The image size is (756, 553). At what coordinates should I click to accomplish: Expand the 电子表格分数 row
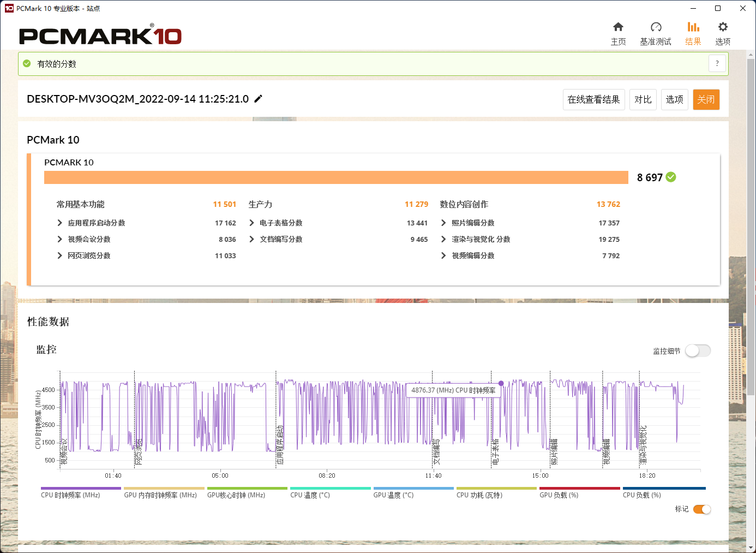tap(251, 223)
